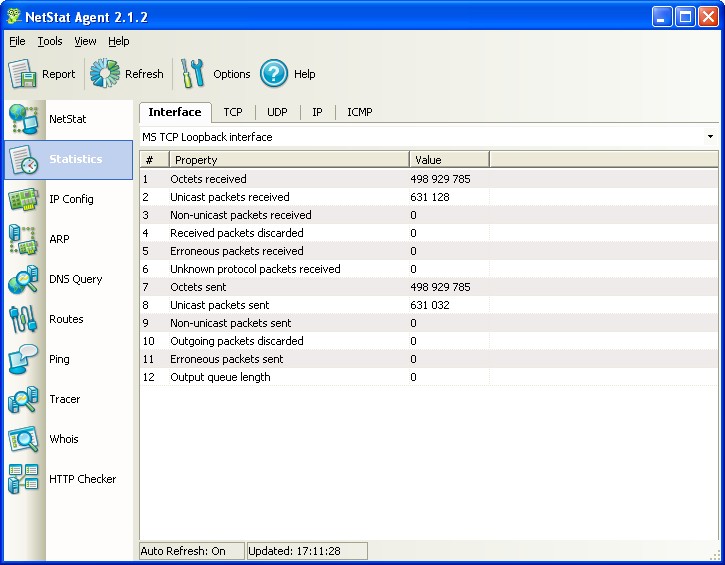Open the Tracer sidebar icon
The image size is (725, 565).
click(x=23, y=399)
